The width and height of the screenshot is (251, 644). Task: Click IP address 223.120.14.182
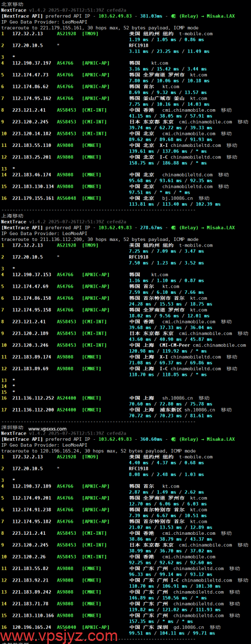32,133
